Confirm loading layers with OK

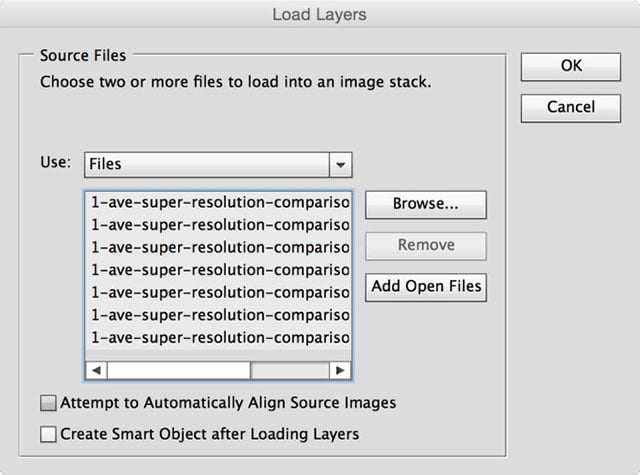[x=571, y=67]
